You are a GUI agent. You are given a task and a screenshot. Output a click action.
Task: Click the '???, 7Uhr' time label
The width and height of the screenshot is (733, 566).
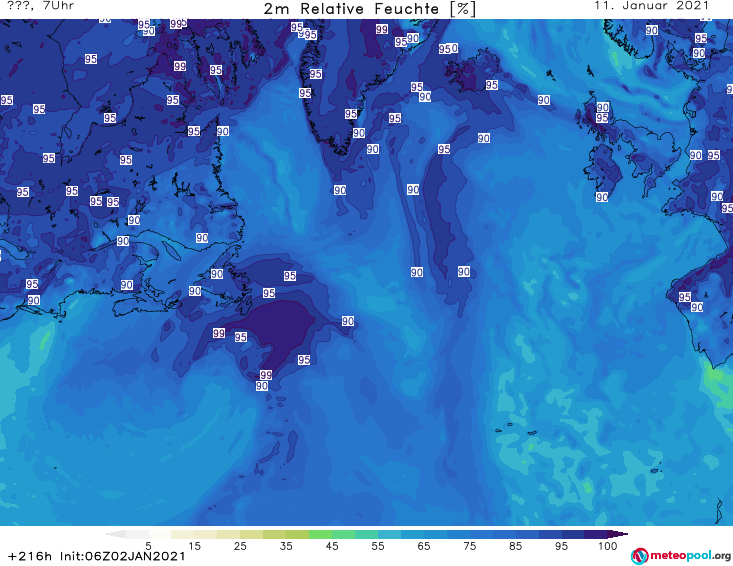point(41,6)
